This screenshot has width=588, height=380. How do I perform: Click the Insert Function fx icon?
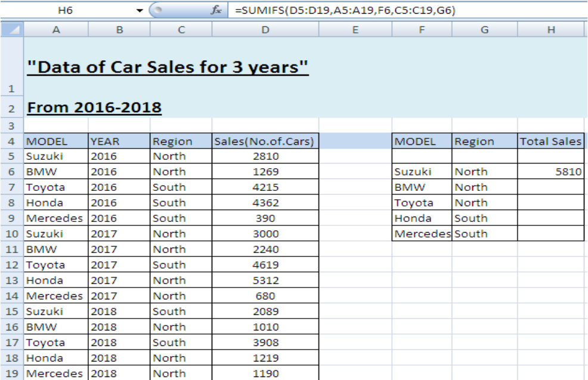(x=216, y=10)
